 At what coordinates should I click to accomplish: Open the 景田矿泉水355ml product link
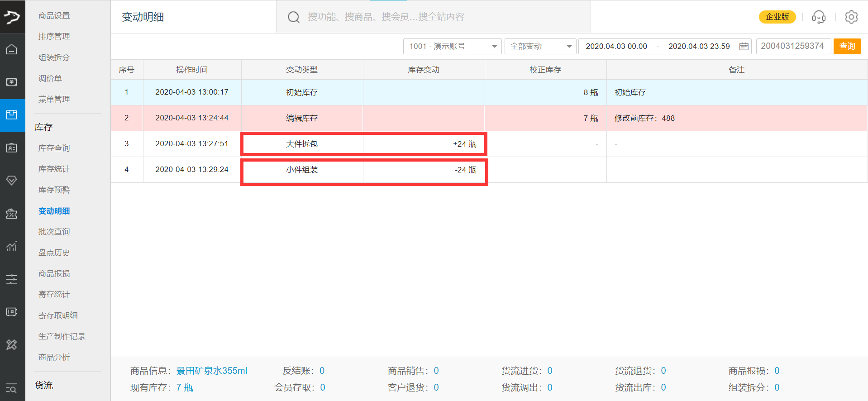[211, 371]
